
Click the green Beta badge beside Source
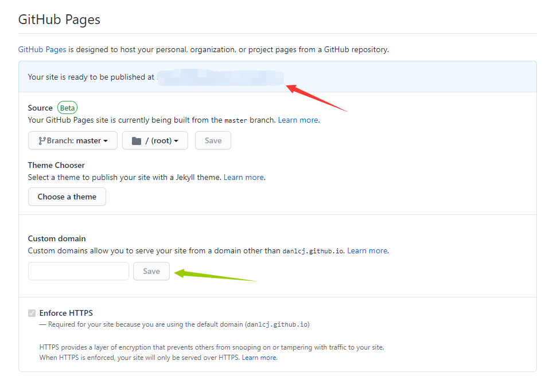[67, 108]
